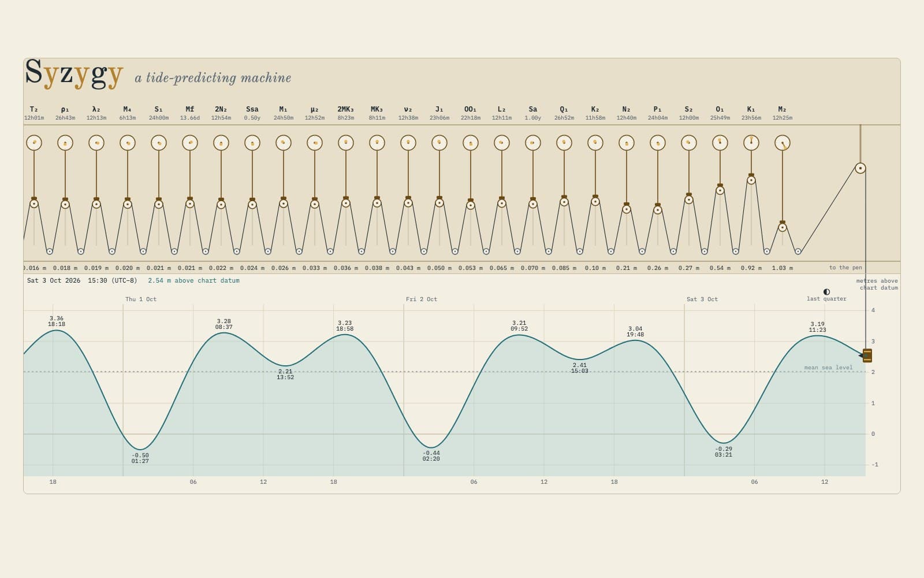The image size is (924, 578).
Task: Click the 3.19 high tide label at 11:23
Action: coord(817,327)
